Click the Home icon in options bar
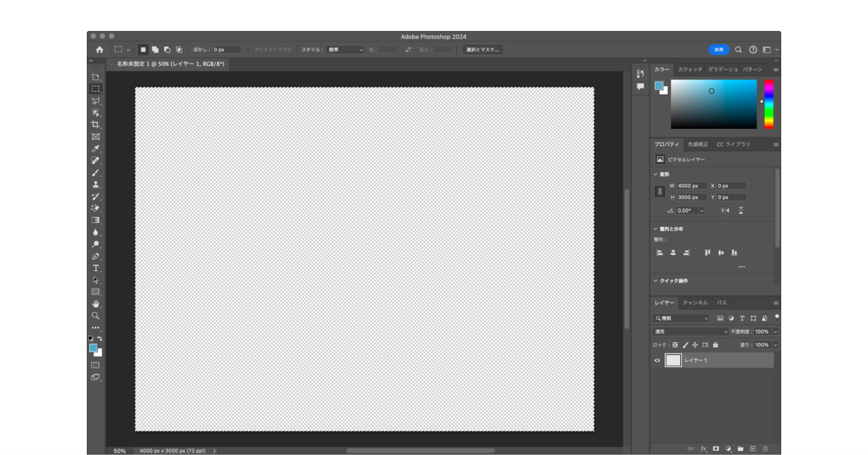Image resolution: width=868 pixels, height=455 pixels. [x=99, y=50]
